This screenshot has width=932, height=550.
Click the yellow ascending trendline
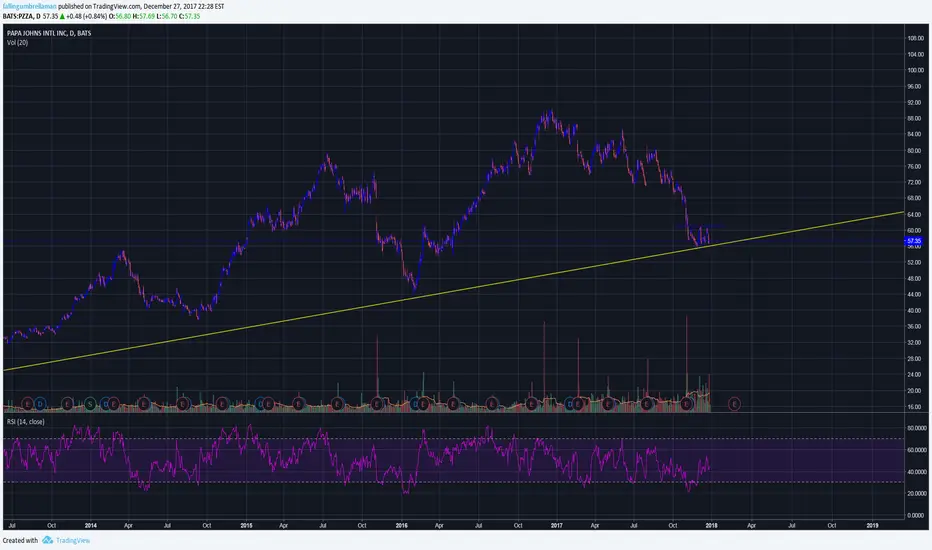pos(454,291)
